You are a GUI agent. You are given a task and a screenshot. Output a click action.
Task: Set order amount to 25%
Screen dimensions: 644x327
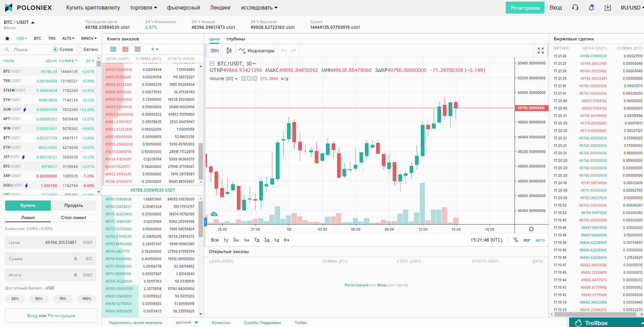click(x=15, y=299)
